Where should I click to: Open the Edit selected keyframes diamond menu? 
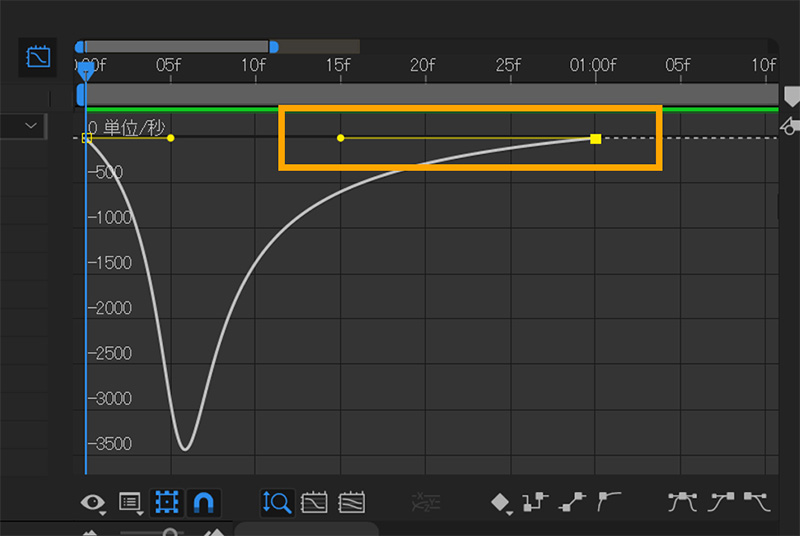click(x=501, y=502)
